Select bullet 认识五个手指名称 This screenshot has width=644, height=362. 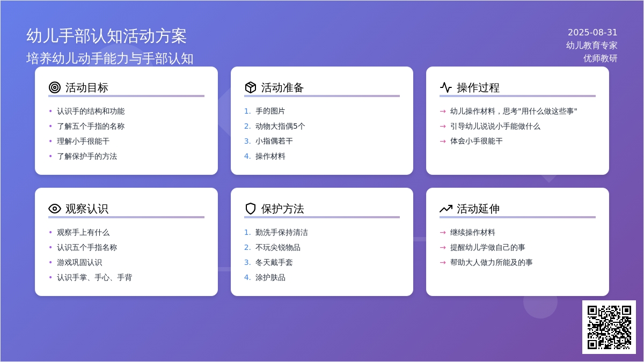[87, 247]
